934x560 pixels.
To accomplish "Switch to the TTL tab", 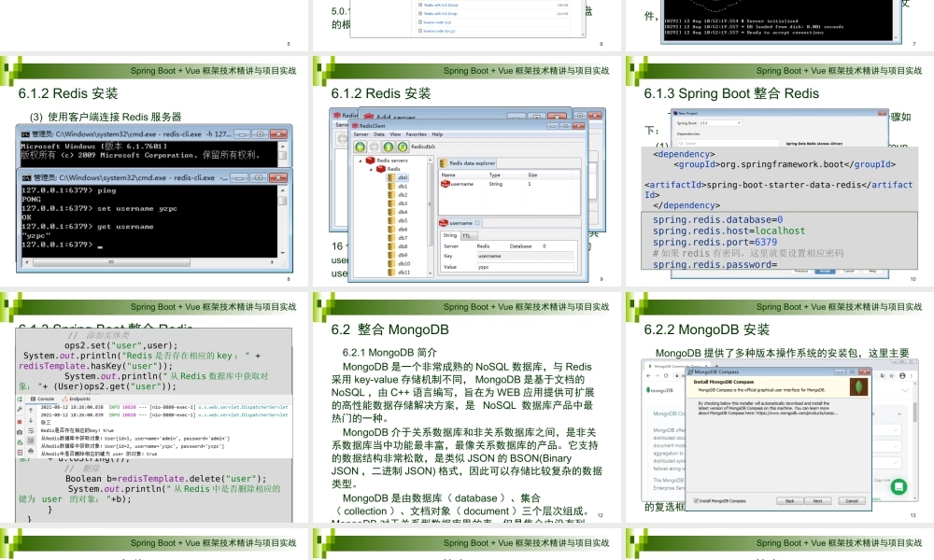I will pyautogui.click(x=468, y=235).
